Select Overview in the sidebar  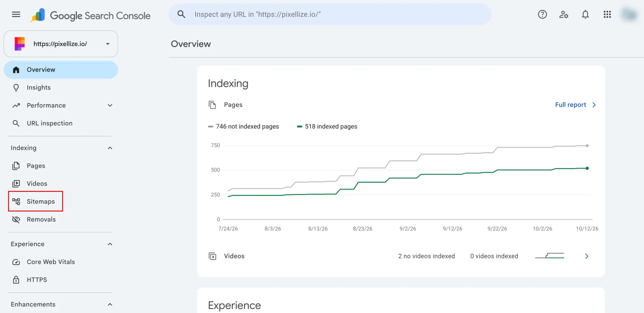[x=61, y=70]
